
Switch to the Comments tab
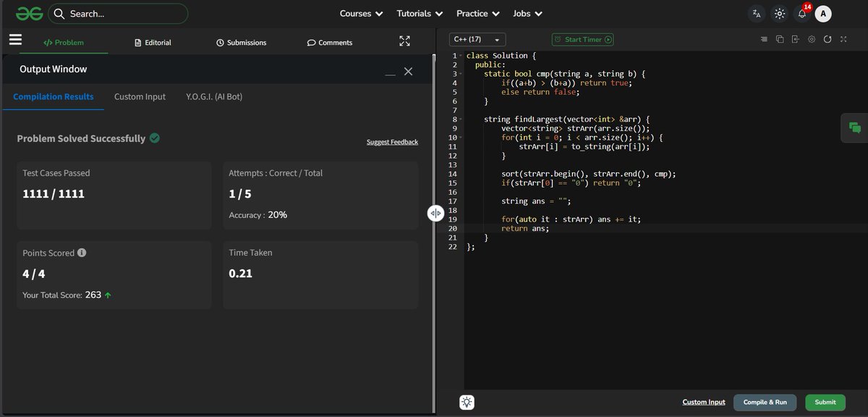point(330,43)
